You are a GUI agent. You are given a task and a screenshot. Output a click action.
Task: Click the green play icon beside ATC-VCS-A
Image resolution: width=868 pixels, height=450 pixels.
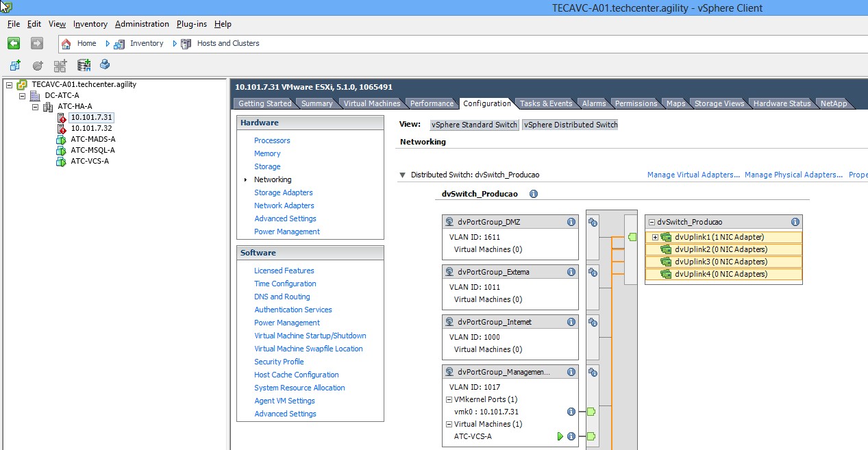[560, 436]
